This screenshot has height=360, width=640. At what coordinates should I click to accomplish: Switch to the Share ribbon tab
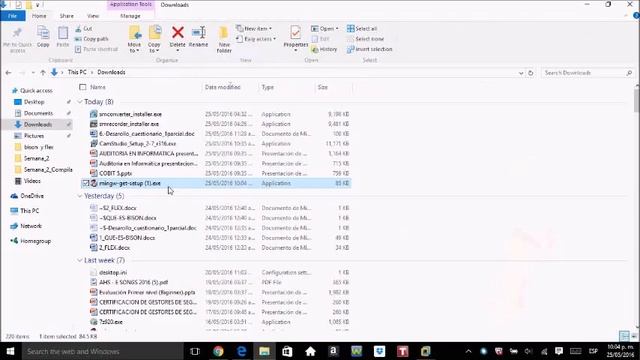(67, 16)
